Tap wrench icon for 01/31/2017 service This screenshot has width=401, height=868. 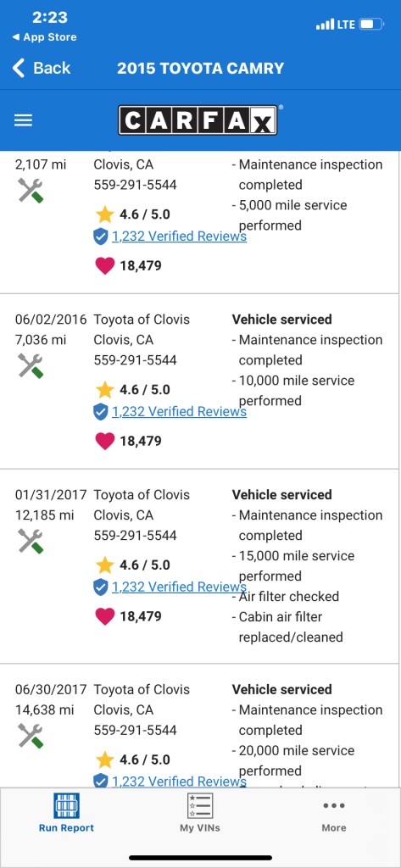(x=31, y=542)
